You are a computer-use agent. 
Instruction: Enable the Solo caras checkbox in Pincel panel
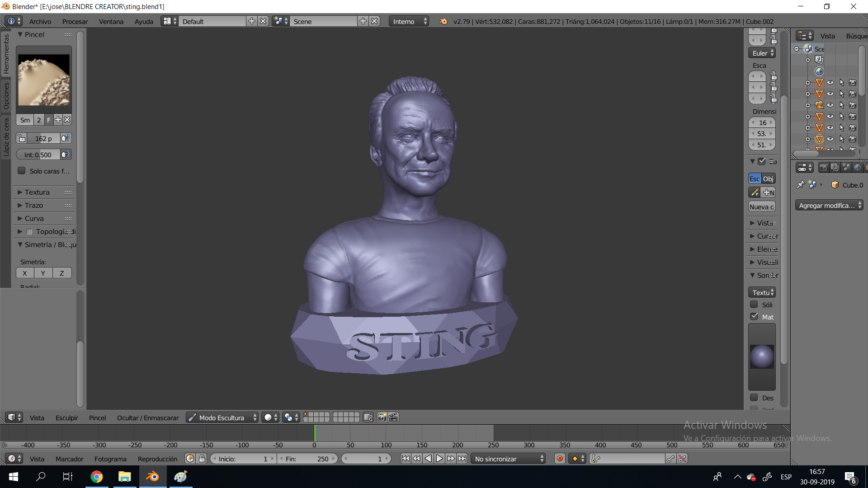(21, 170)
